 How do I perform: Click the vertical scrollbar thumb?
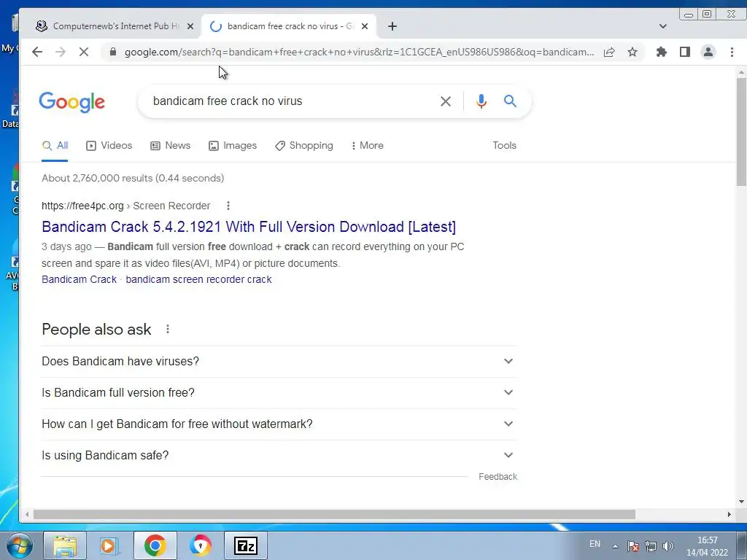tap(741, 132)
